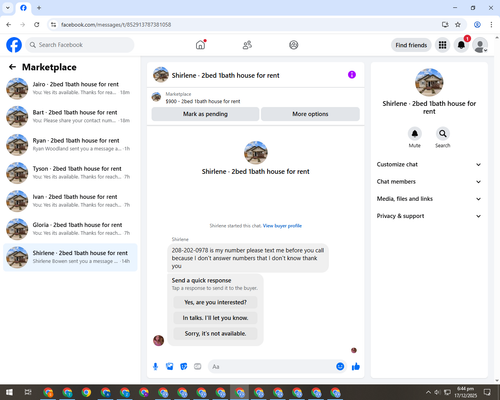Open the emoji picker in message box
The width and height of the screenshot is (500, 400).
coord(340,367)
